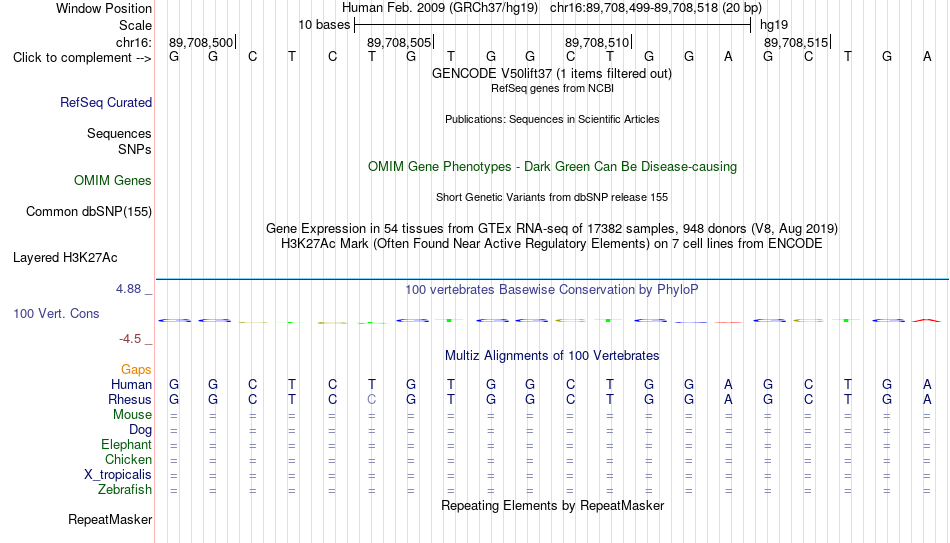Click the Gaps label in Multiz track
The height and width of the screenshot is (543, 950).
point(136,369)
